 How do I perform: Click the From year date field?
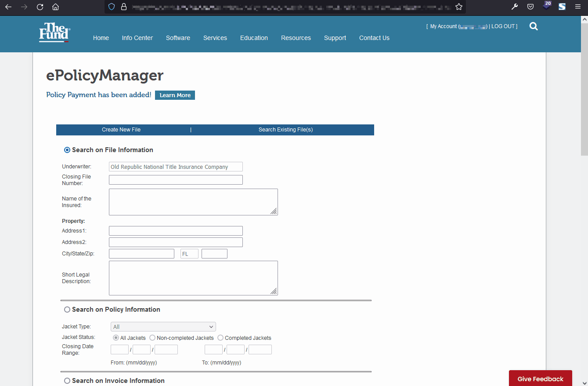166,350
